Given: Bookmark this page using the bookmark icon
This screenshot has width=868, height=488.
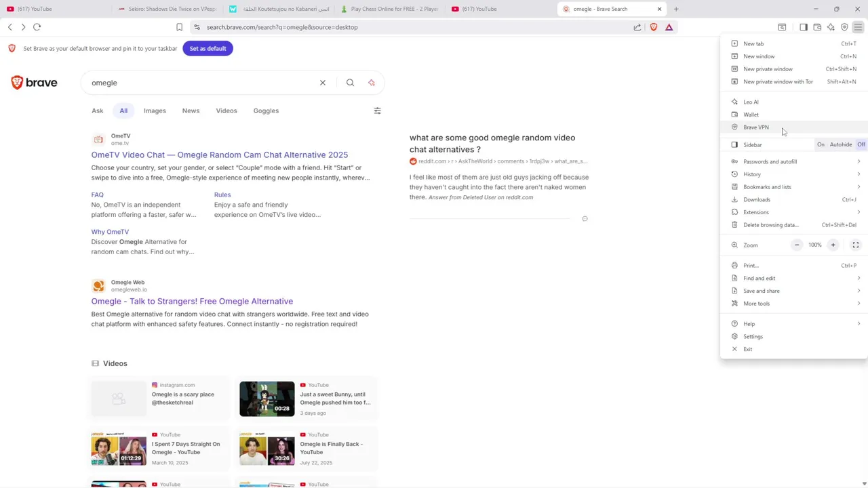Looking at the screenshot, I should tap(179, 27).
